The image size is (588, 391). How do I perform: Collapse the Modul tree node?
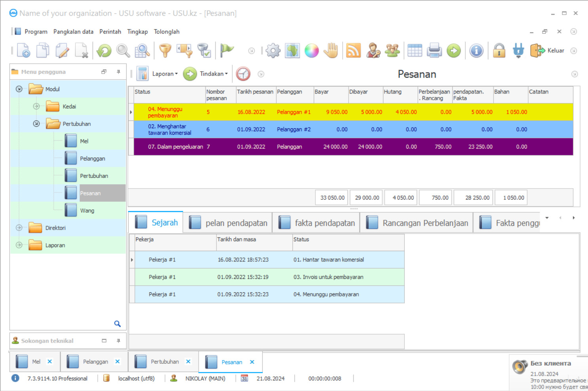tap(19, 89)
